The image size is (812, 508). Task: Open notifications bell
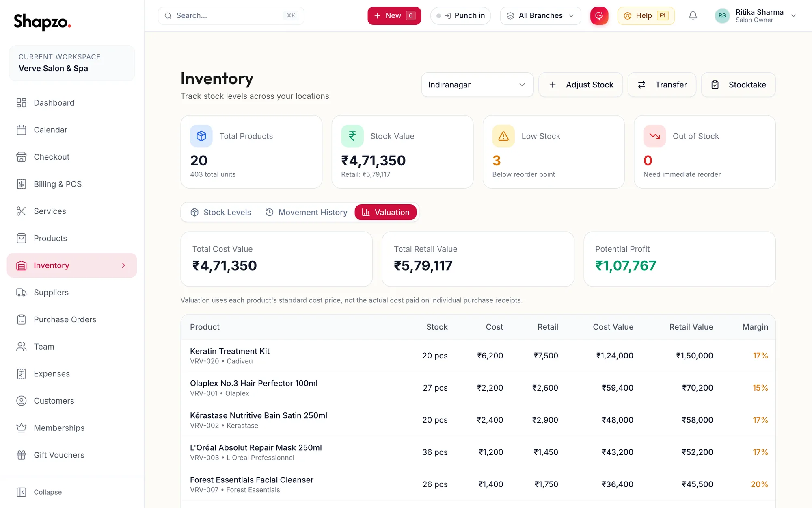coord(693,16)
